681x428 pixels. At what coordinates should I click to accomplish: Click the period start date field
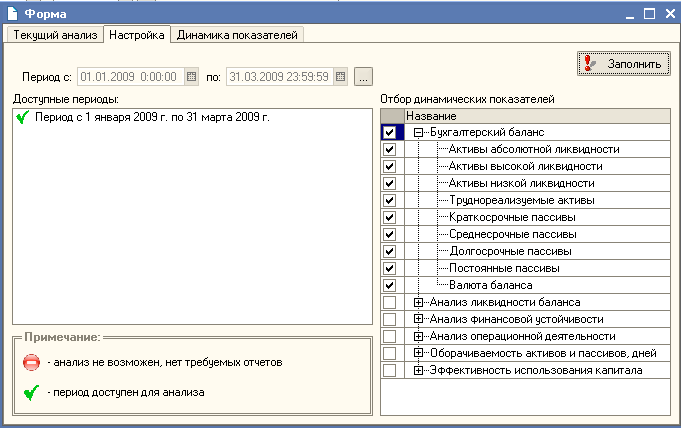pyautogui.click(x=131, y=77)
